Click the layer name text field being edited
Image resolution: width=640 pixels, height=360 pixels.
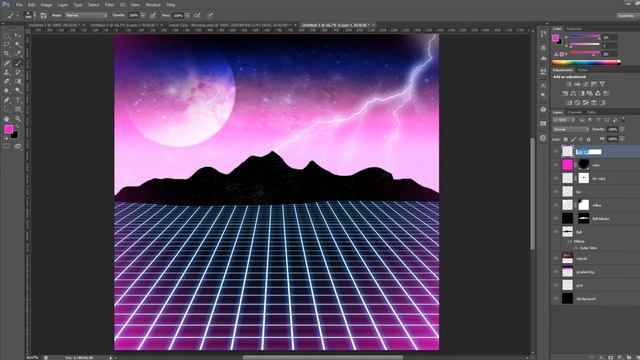coord(588,152)
